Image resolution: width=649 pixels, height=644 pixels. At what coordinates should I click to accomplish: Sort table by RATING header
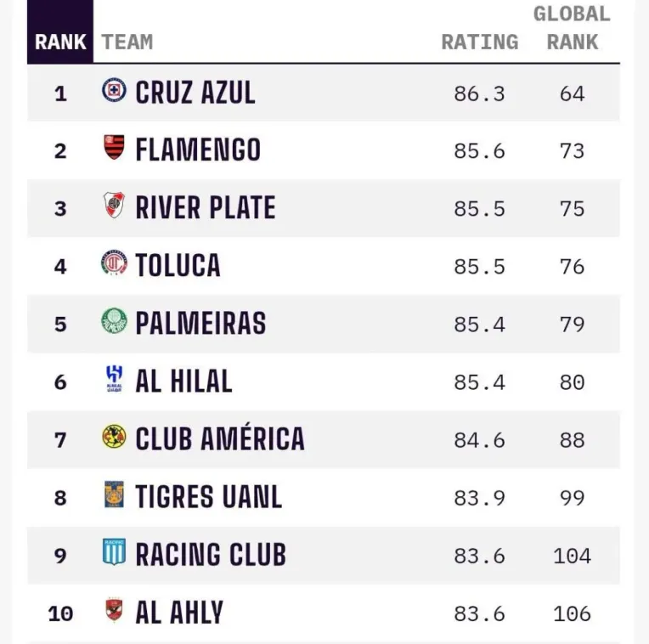[x=479, y=42]
